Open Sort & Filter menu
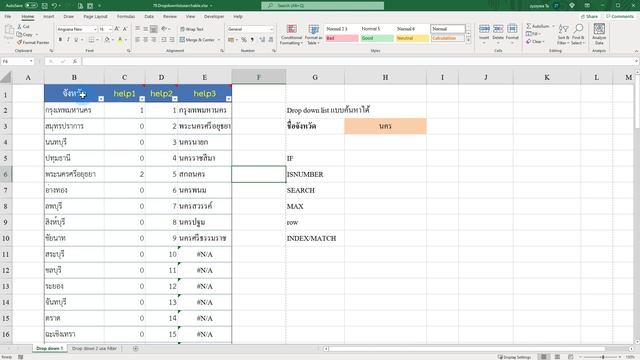The image size is (640, 360). click(x=563, y=34)
